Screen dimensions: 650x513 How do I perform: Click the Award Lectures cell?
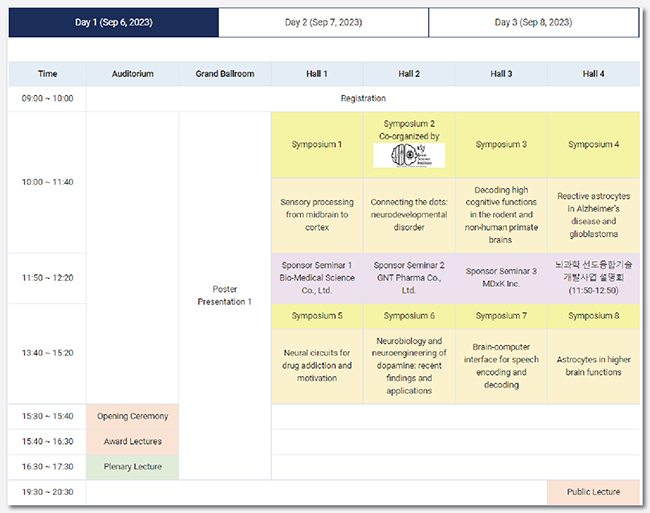(133, 442)
